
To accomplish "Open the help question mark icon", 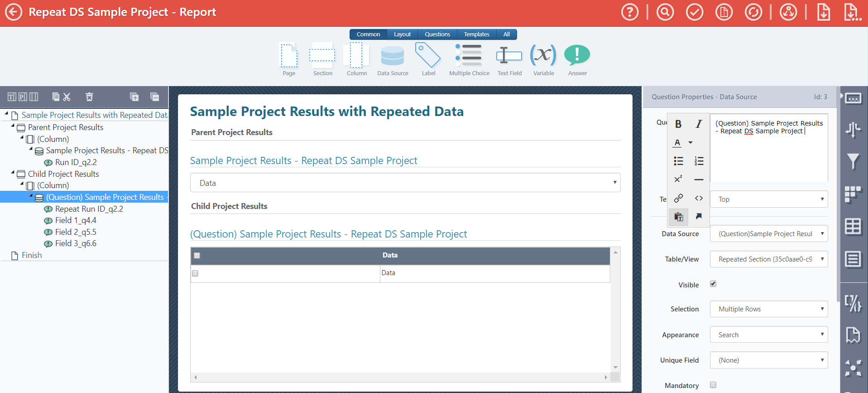I will (x=630, y=12).
